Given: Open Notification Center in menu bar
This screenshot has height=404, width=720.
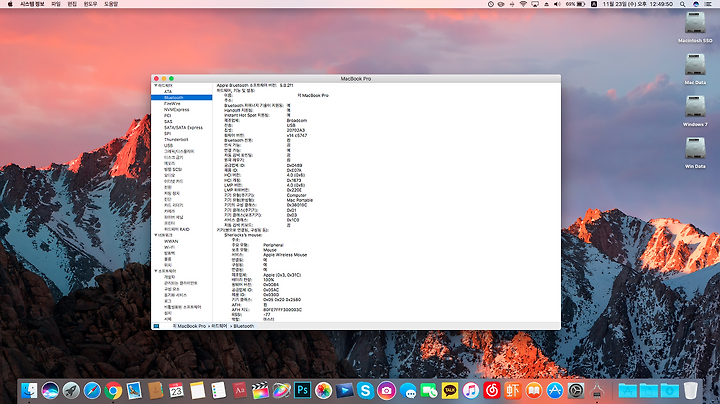Looking at the screenshot, I should [709, 4].
